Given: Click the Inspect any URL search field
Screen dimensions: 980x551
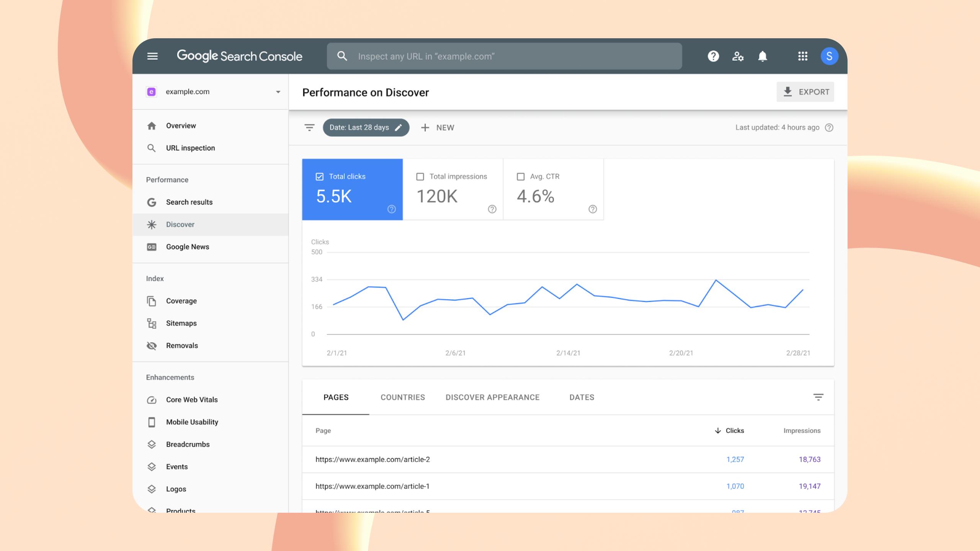Looking at the screenshot, I should (504, 56).
